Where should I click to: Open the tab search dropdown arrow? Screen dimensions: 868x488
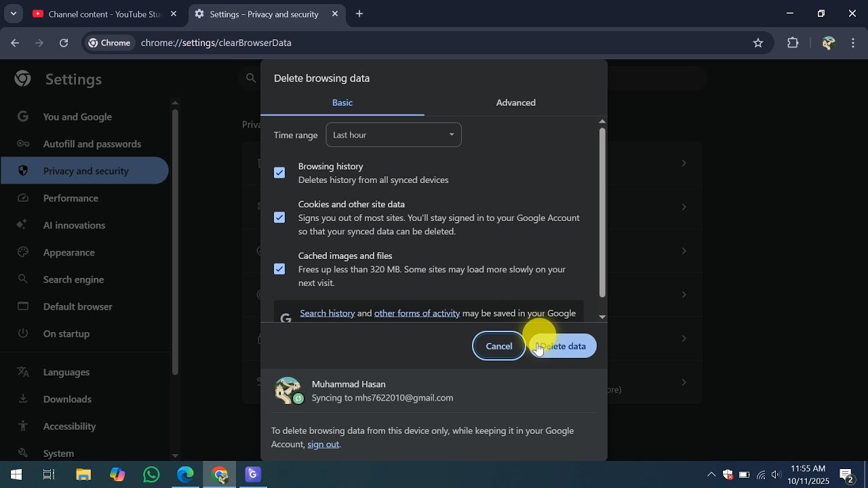13,14
